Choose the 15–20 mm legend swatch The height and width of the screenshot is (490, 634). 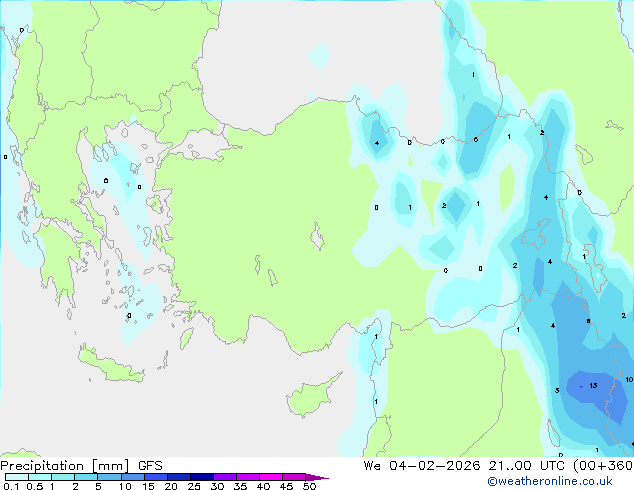tap(155, 477)
